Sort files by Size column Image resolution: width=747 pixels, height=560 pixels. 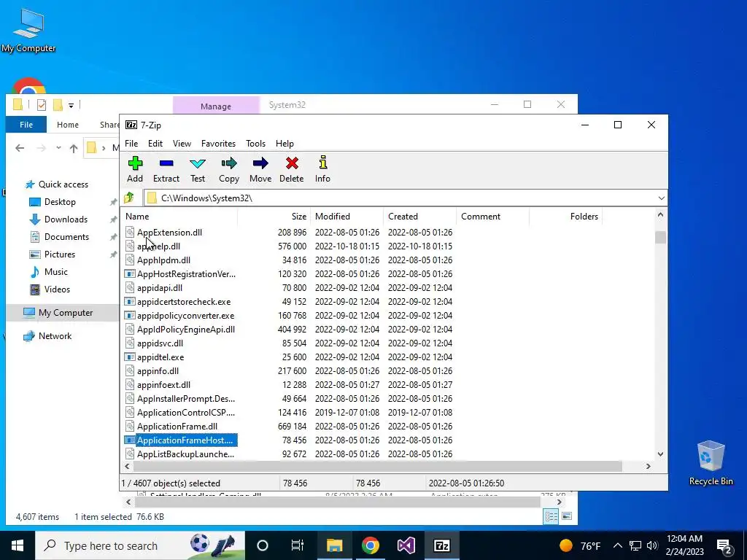(274, 216)
